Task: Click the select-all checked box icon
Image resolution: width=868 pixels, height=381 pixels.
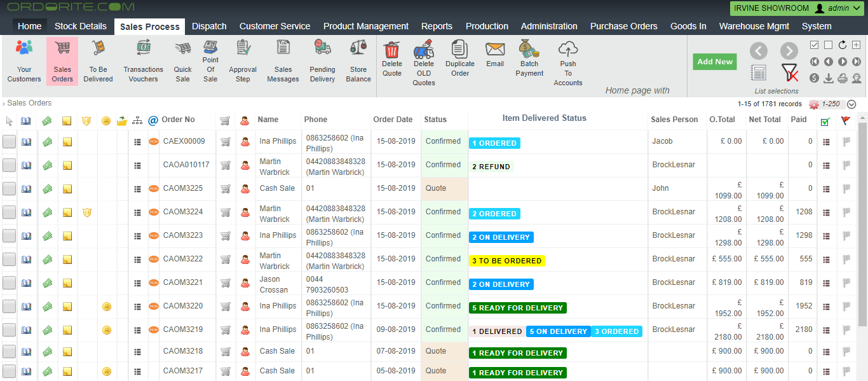Action: pos(815,45)
